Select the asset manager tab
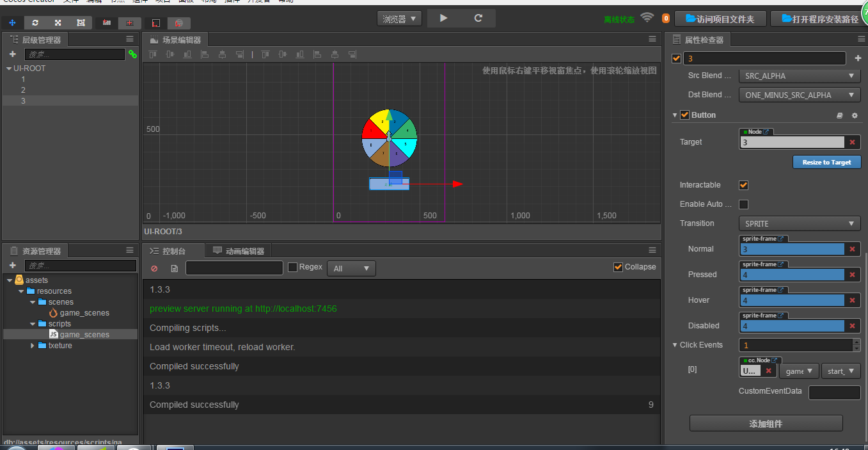Viewport: 868px width, 450px height. tap(36, 251)
